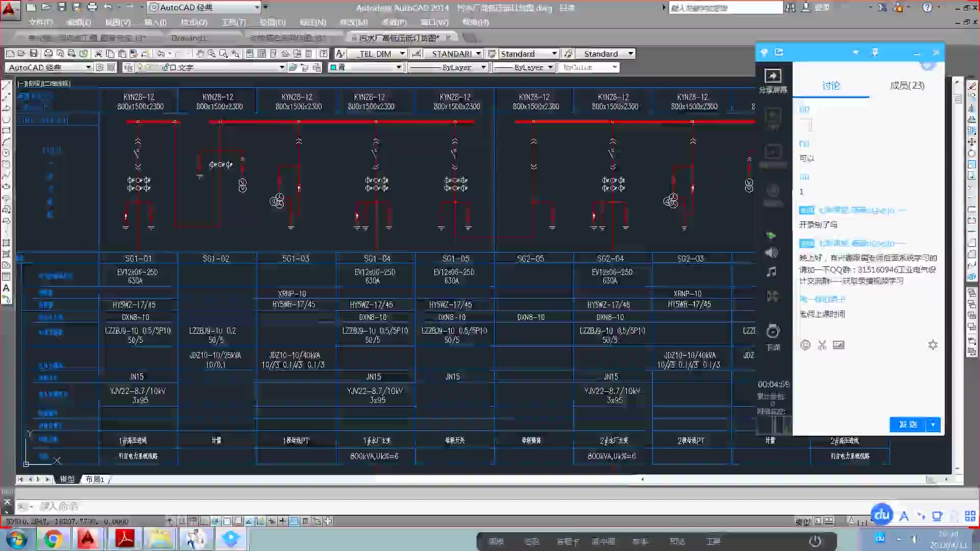Click the Plot (print) icon in the standard toolbar
The width and height of the screenshot is (980, 551).
pyautogui.click(x=48, y=54)
